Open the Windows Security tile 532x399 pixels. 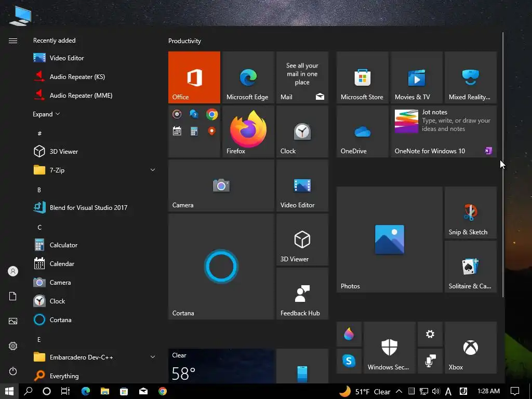tap(390, 348)
